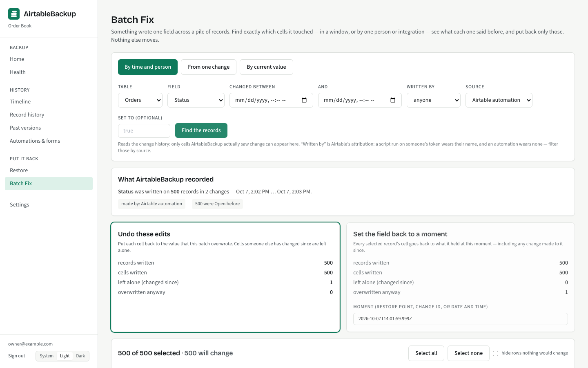Viewport: 588px width, 368px height.
Task: Click owner@example.com account text
Action: 31,344
